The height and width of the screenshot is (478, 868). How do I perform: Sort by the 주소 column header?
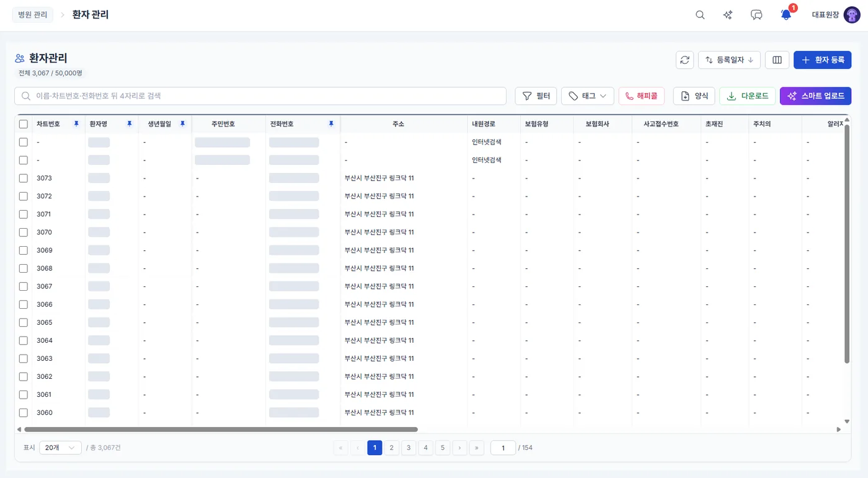pyautogui.click(x=398, y=124)
